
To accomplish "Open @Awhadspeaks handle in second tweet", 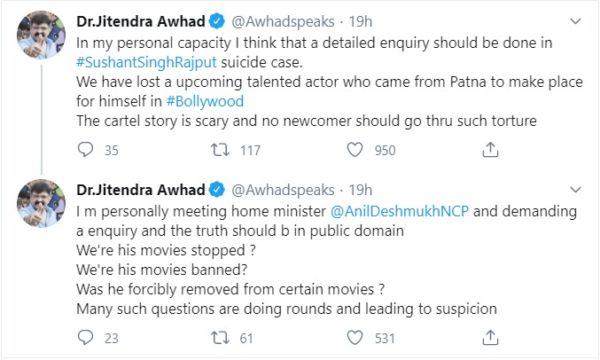I will 283,190.
